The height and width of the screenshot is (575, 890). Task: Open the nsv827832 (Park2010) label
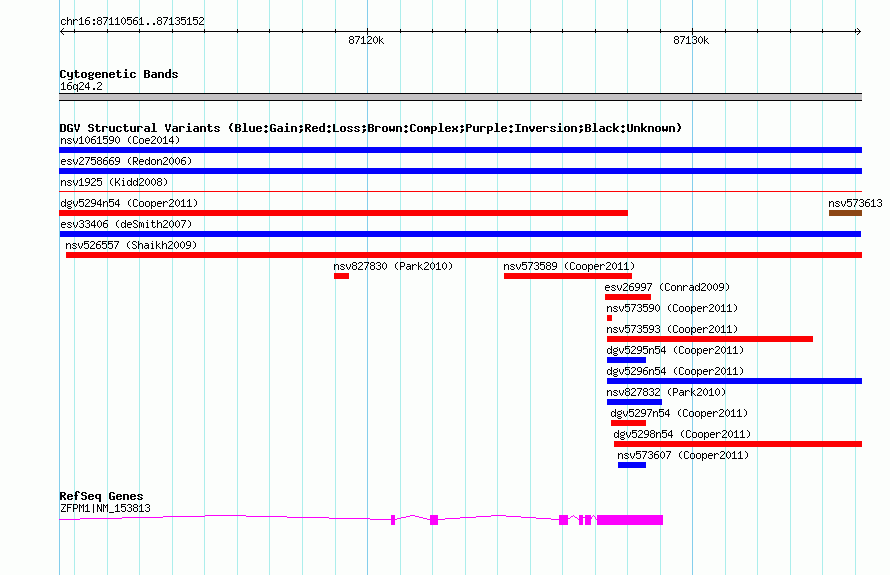click(x=666, y=392)
